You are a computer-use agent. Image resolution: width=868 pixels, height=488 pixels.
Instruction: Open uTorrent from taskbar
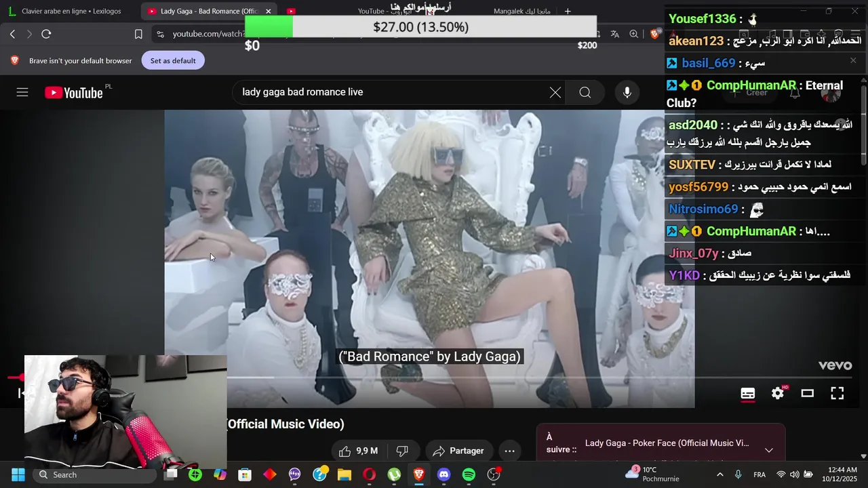(x=394, y=474)
